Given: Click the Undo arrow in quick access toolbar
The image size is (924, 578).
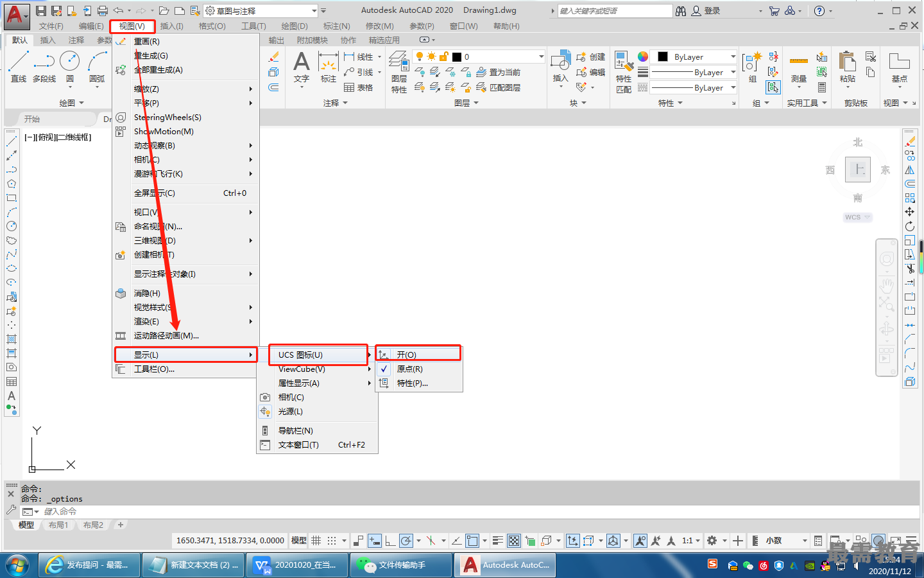Looking at the screenshot, I should [x=118, y=11].
